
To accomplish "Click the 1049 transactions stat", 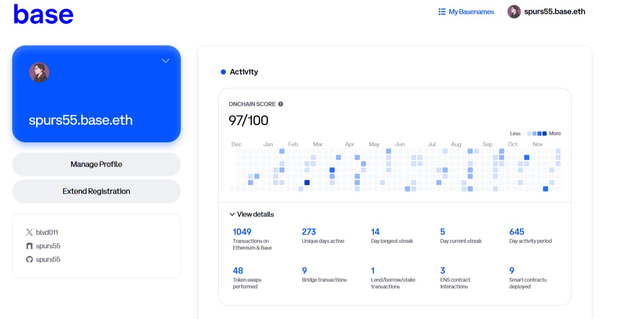I will (x=242, y=232).
